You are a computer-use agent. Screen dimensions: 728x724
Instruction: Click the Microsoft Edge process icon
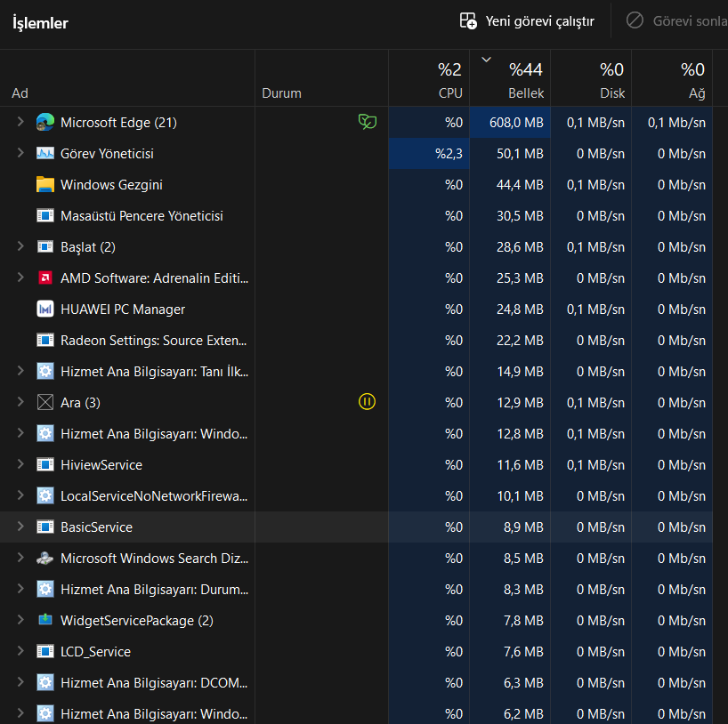click(45, 123)
